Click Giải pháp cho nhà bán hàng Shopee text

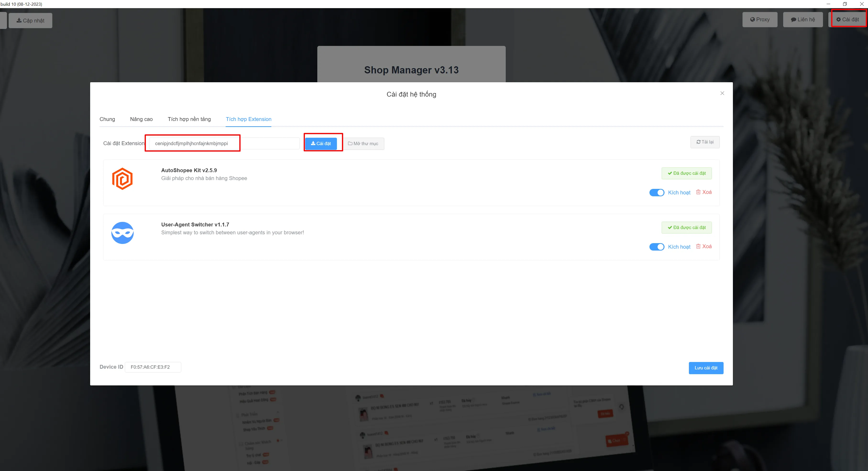click(x=204, y=178)
